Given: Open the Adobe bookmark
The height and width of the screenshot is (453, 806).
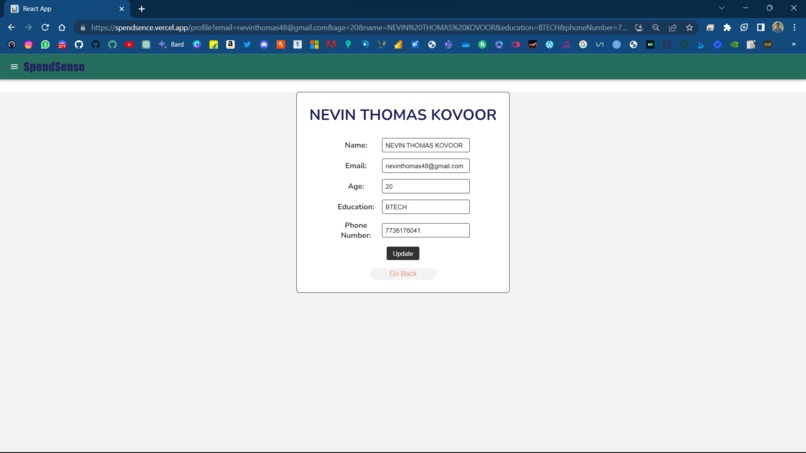Looking at the screenshot, I should (x=331, y=45).
